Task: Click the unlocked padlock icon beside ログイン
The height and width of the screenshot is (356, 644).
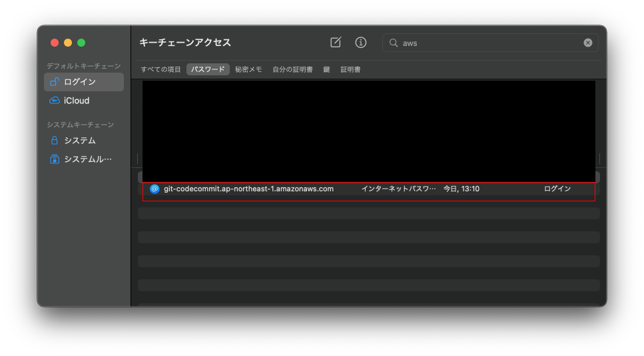Action: tap(54, 82)
